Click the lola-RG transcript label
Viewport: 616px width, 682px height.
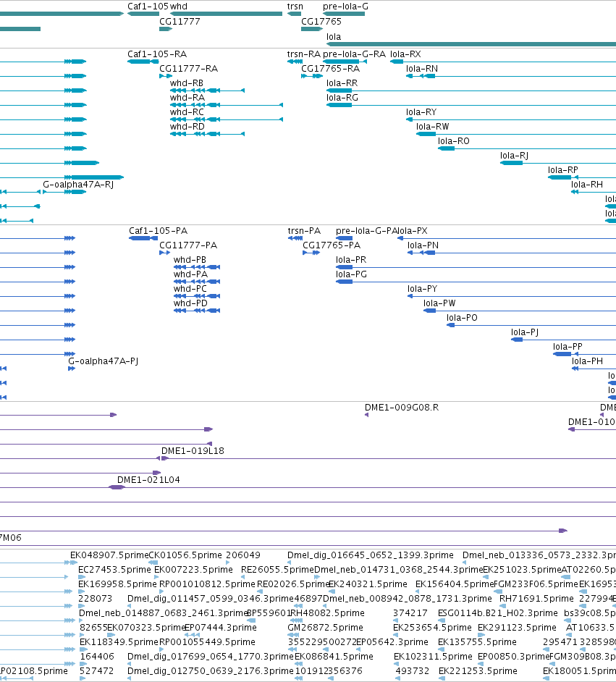point(342,98)
